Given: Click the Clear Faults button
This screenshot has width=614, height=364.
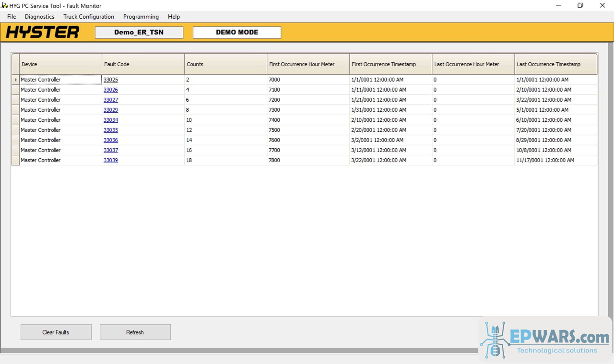Looking at the screenshot, I should coord(56,332).
